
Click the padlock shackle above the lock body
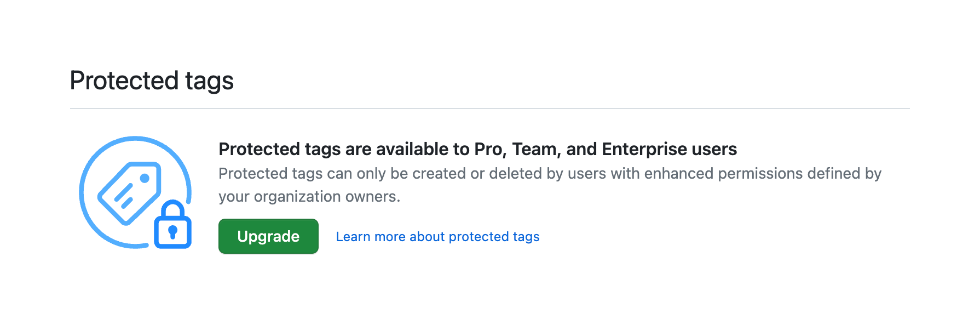(172, 208)
